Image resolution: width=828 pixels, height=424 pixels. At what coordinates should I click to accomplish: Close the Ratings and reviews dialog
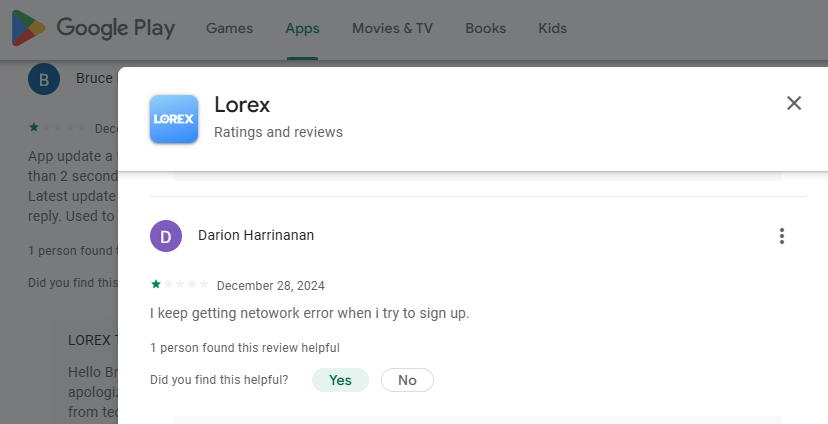pos(794,103)
